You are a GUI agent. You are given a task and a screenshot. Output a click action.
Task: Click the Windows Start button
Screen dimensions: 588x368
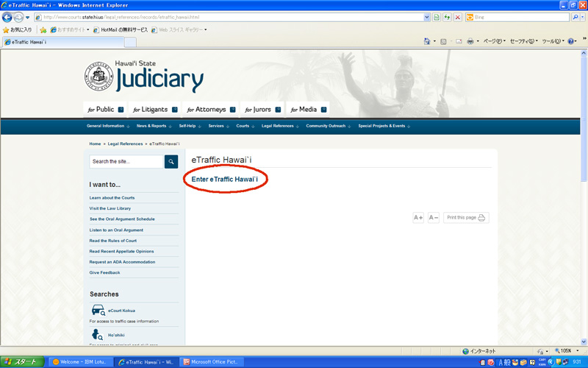pyautogui.click(x=23, y=362)
